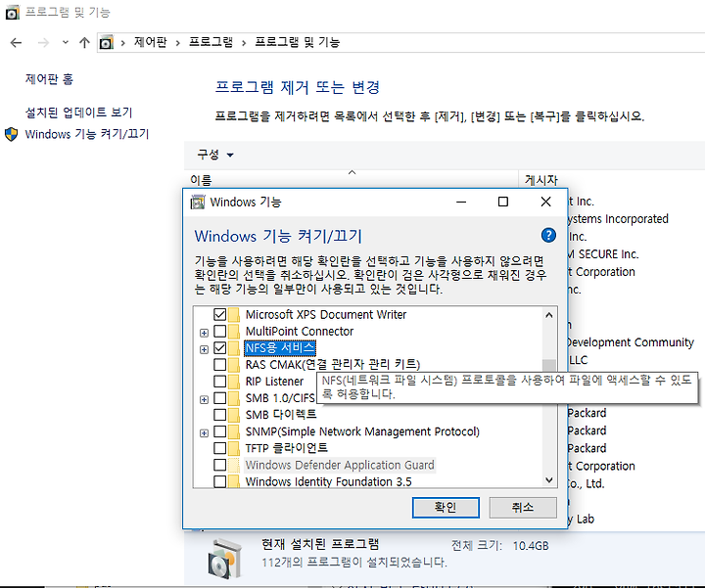Click the Windows 기능 dialog title icon
Screen dimensions: 705x588
click(x=198, y=203)
